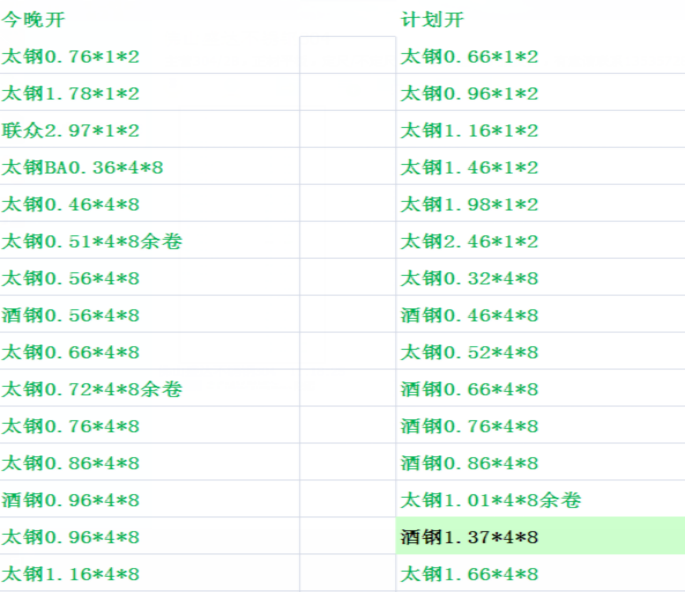Select cell 太钢0.52*4*8
686x592 pixels.
tap(541, 351)
